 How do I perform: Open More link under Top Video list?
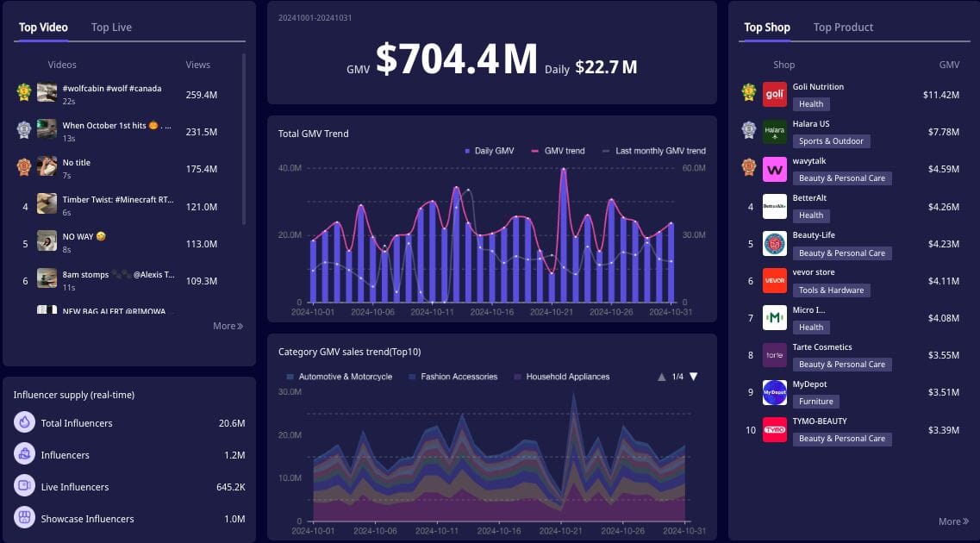pos(228,326)
